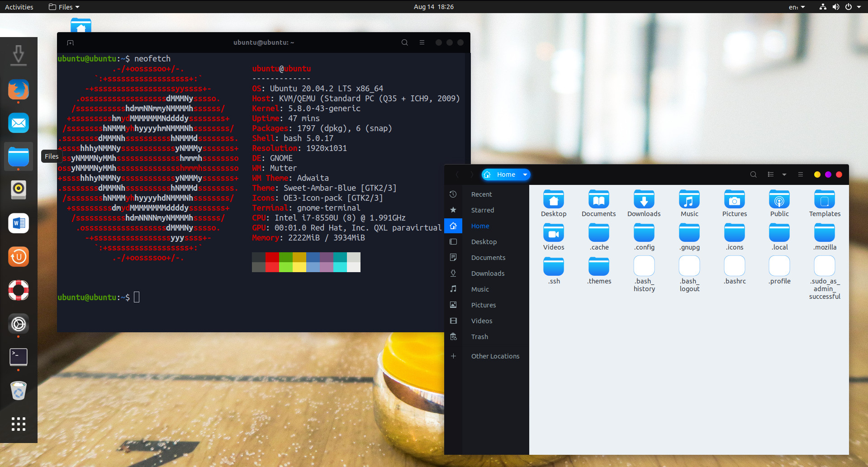
Task: Launch the mail client from dock
Action: 19,123
